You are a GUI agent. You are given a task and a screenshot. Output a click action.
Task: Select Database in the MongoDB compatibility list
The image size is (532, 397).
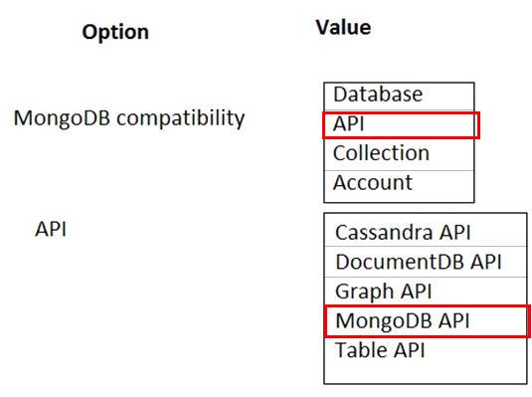399,96
